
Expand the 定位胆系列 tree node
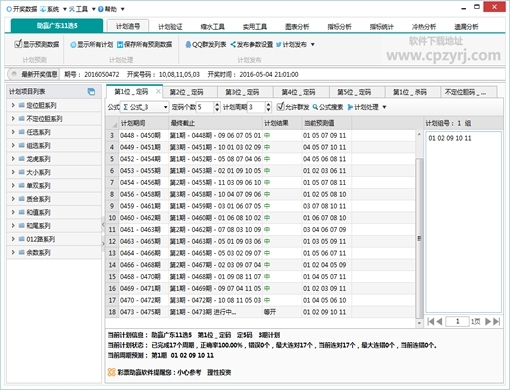[x=13, y=105]
